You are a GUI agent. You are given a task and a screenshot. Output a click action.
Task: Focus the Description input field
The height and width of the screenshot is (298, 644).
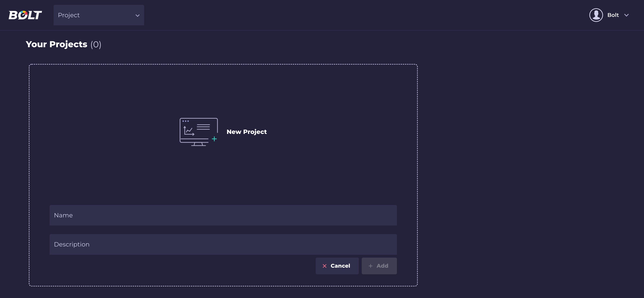coord(223,244)
